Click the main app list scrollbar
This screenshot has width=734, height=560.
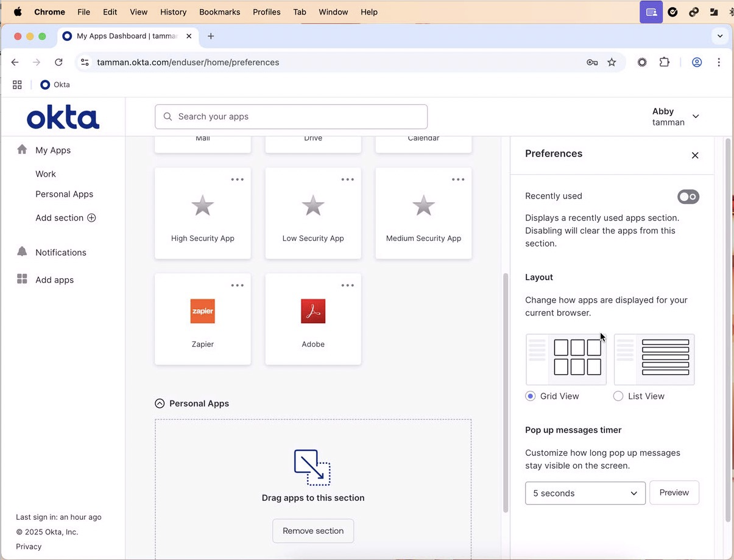coord(505,393)
